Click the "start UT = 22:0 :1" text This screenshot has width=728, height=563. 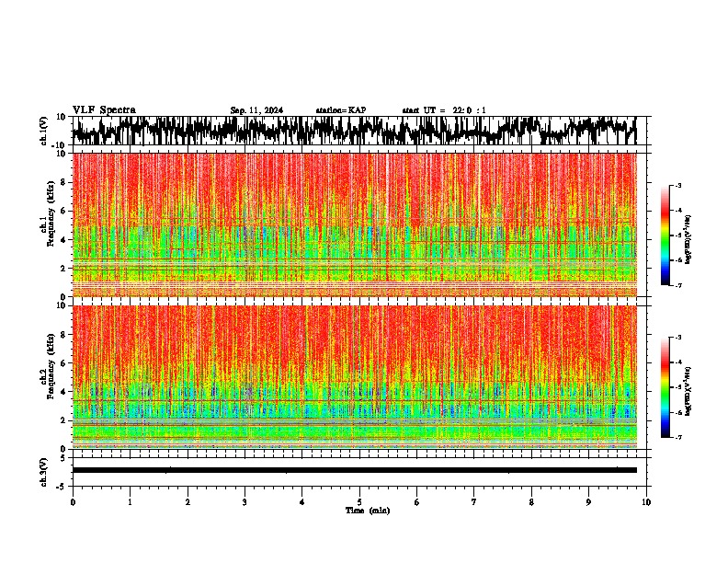[444, 110]
